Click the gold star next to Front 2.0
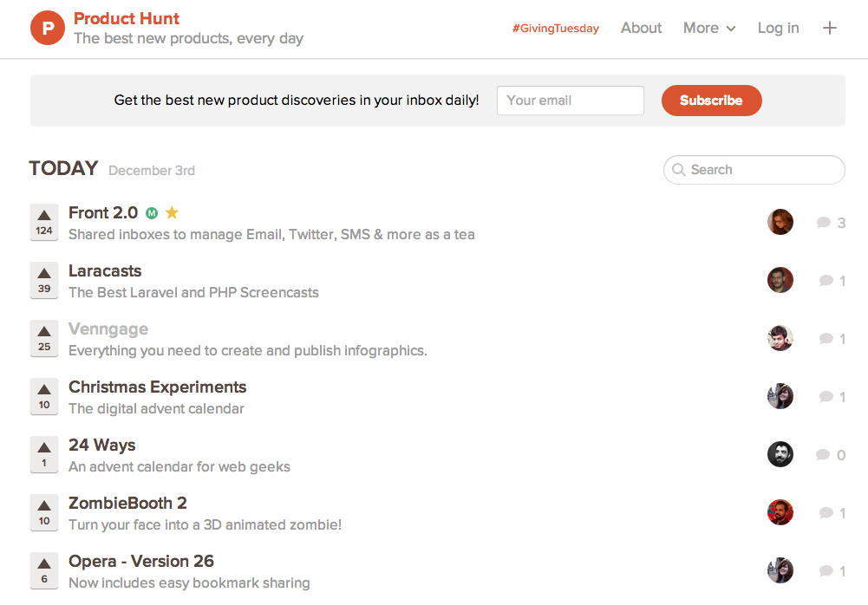 point(172,212)
